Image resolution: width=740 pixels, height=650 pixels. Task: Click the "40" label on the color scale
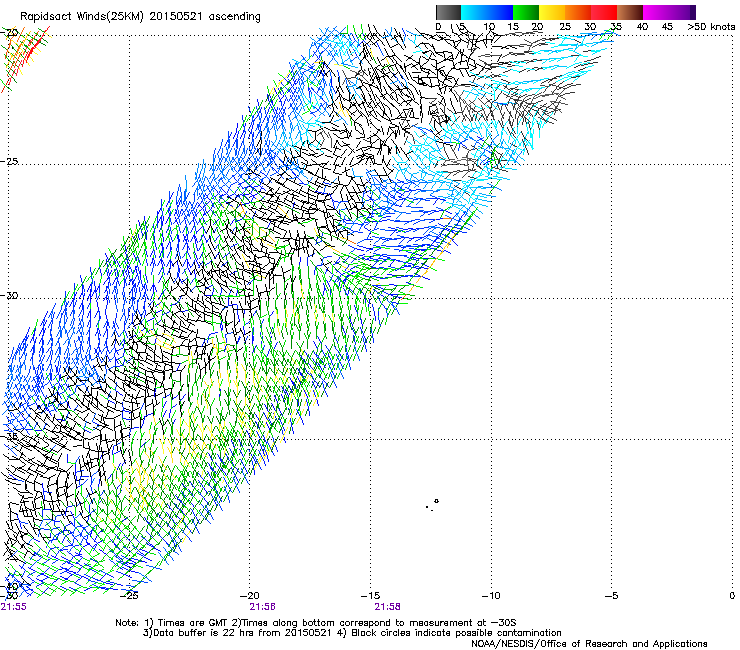click(642, 27)
